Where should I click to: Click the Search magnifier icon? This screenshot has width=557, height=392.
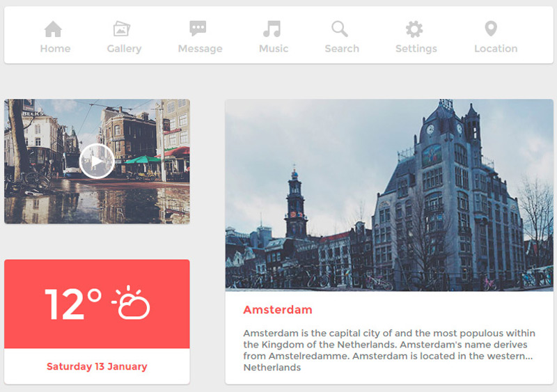click(340, 29)
